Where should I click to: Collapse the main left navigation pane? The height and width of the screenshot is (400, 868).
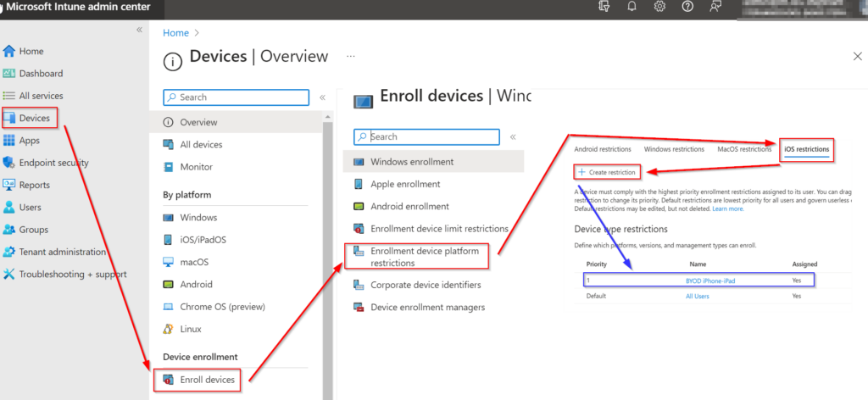(x=140, y=30)
